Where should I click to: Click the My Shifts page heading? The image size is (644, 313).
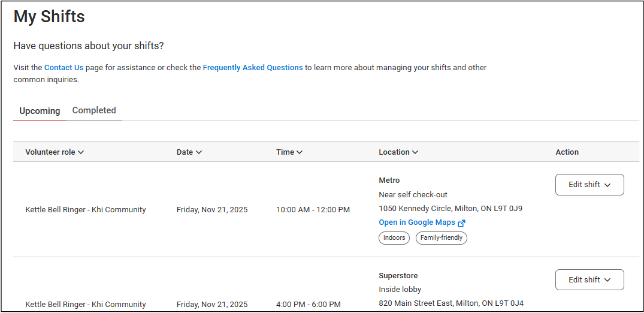(49, 17)
